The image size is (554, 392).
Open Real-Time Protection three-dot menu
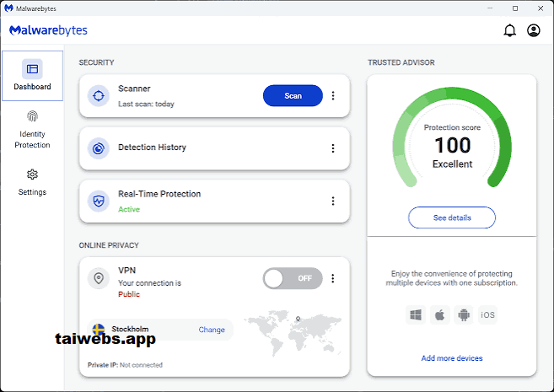coord(333,201)
